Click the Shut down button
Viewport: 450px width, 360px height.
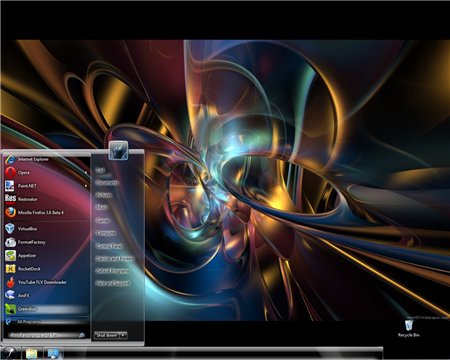(107, 335)
